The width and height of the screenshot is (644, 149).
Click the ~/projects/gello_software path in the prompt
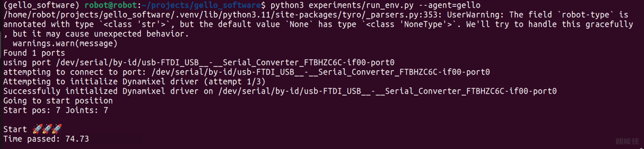[201, 5]
